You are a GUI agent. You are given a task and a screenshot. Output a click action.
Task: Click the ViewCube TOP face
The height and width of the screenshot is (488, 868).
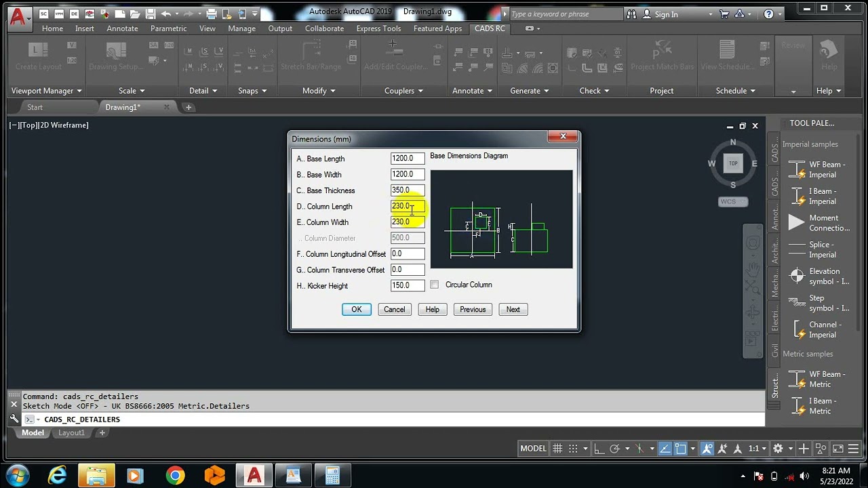(x=733, y=163)
